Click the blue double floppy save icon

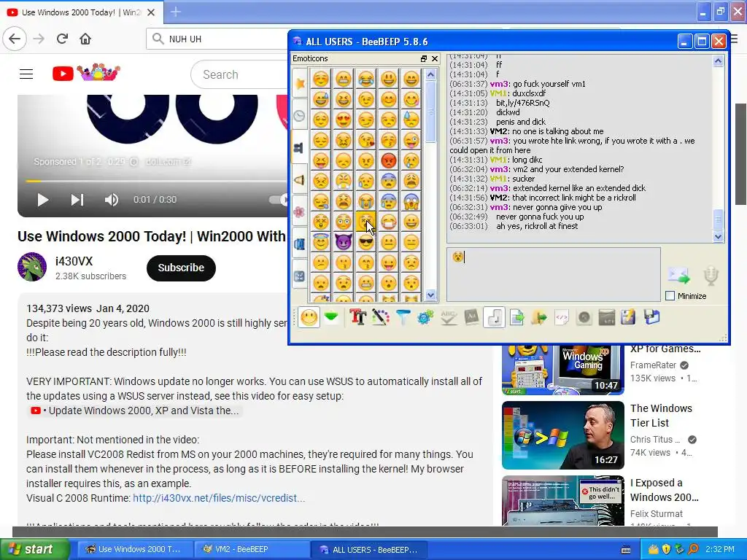click(651, 317)
